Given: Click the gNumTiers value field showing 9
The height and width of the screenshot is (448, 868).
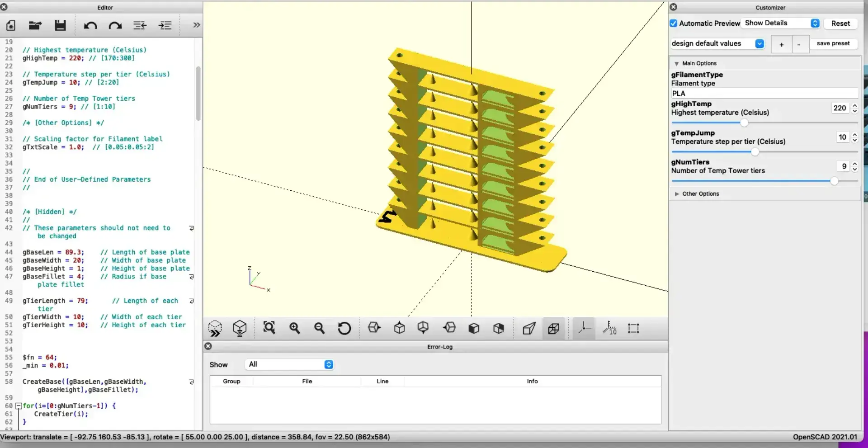Looking at the screenshot, I should [x=844, y=166].
